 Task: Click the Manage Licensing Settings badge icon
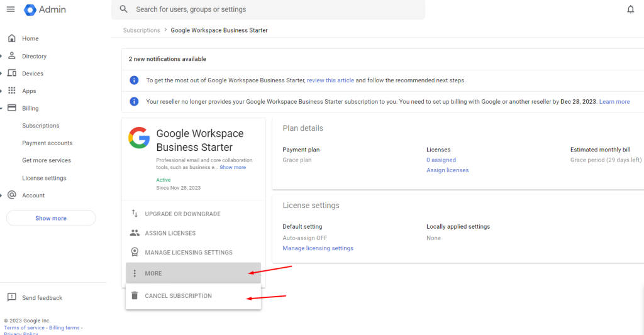click(134, 252)
